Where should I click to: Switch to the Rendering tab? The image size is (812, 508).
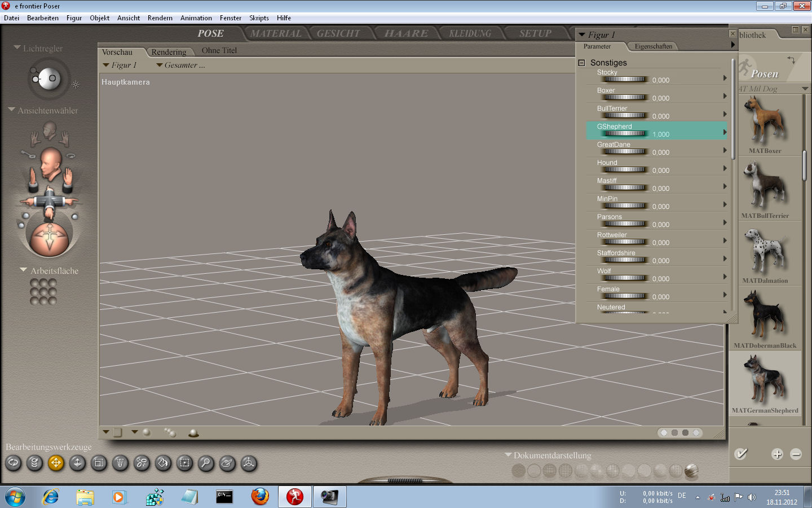point(169,52)
